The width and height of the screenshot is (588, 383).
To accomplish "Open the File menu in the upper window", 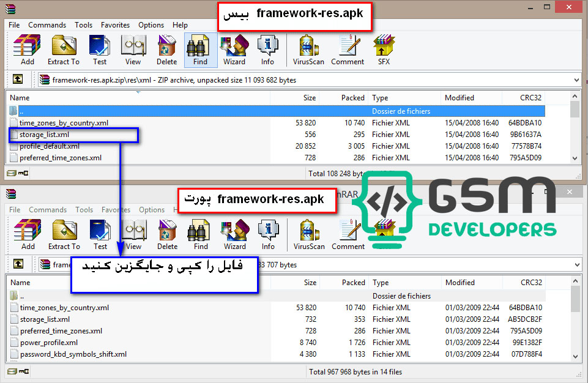I will (x=14, y=24).
